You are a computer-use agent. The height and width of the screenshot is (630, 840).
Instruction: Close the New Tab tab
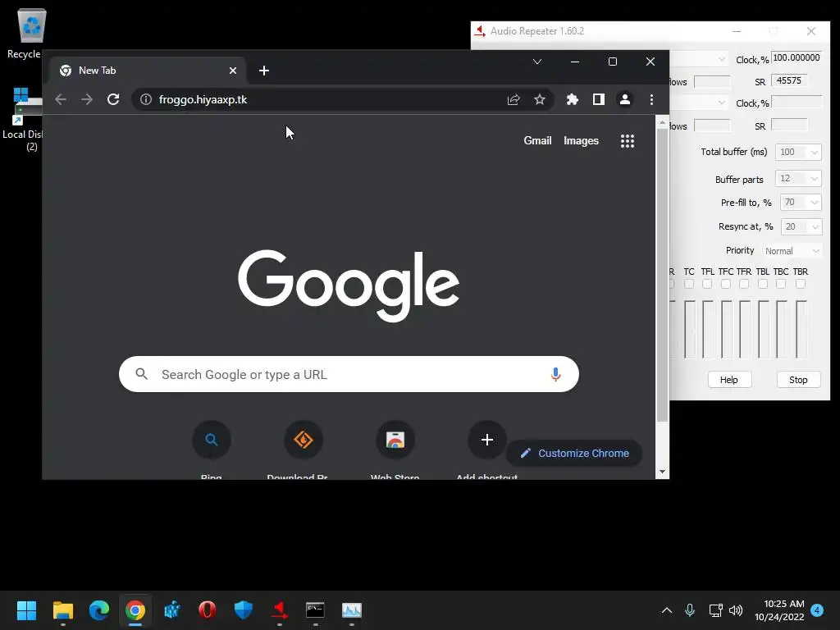pos(232,71)
